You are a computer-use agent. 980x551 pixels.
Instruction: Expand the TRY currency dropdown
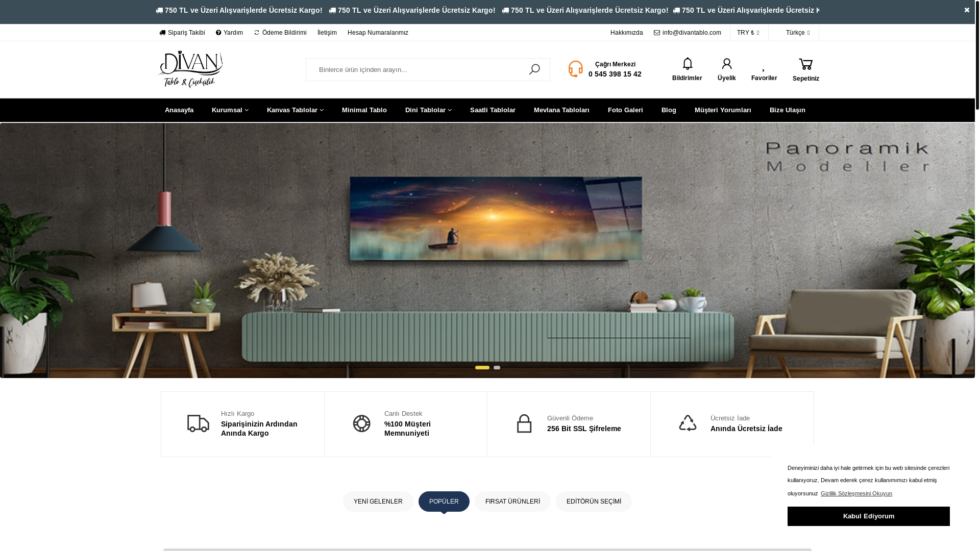point(748,33)
